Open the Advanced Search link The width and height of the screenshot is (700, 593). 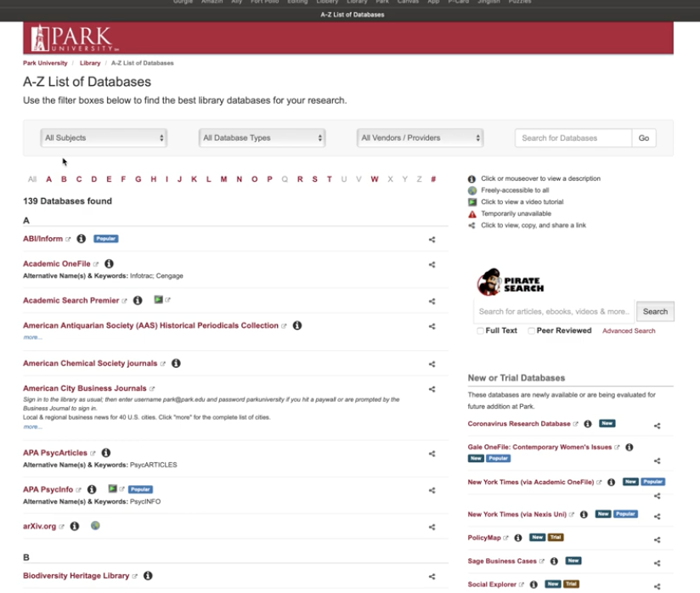[x=629, y=330]
